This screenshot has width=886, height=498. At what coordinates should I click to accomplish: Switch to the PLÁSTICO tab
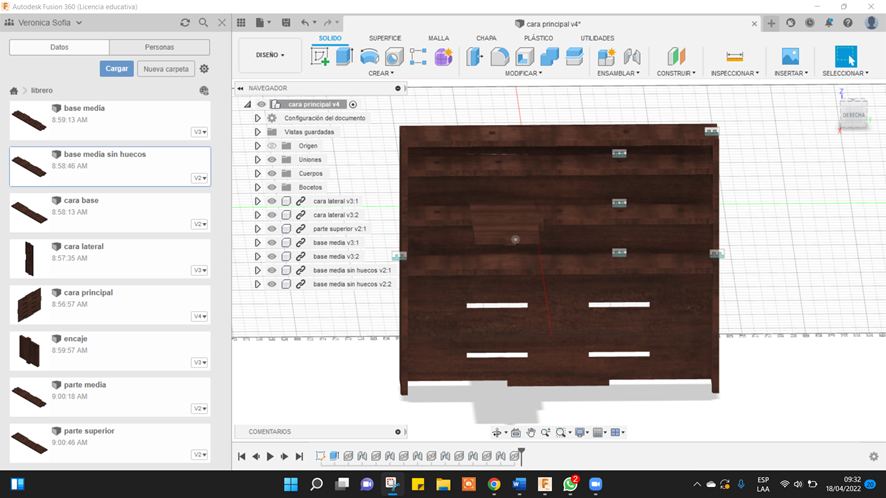pos(538,38)
